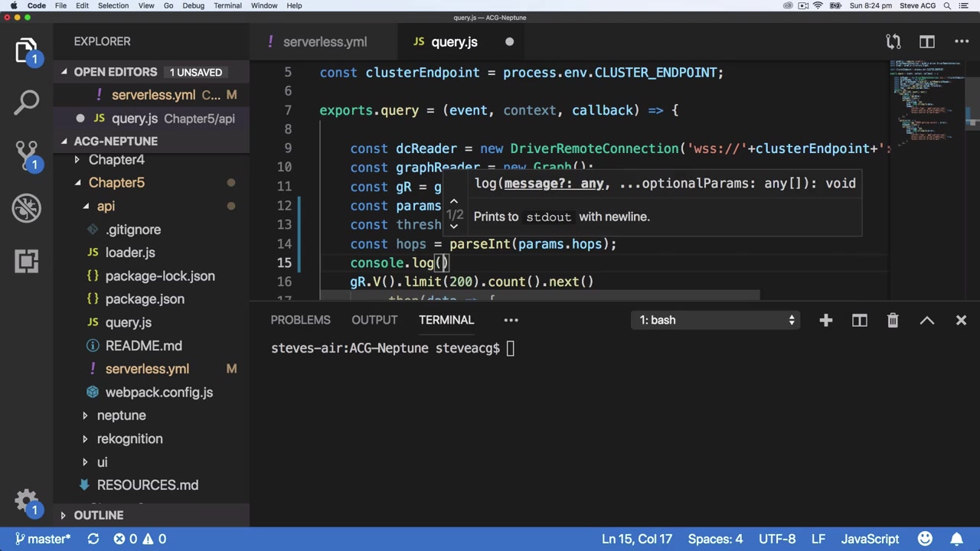Split the editor to the right
The height and width of the screenshot is (551, 980).
[x=927, y=42]
